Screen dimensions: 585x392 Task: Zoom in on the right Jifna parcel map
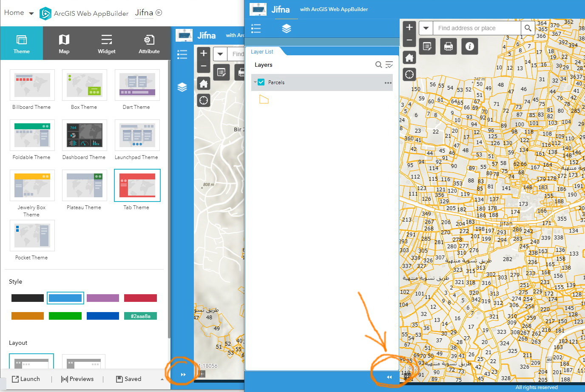[x=409, y=27]
